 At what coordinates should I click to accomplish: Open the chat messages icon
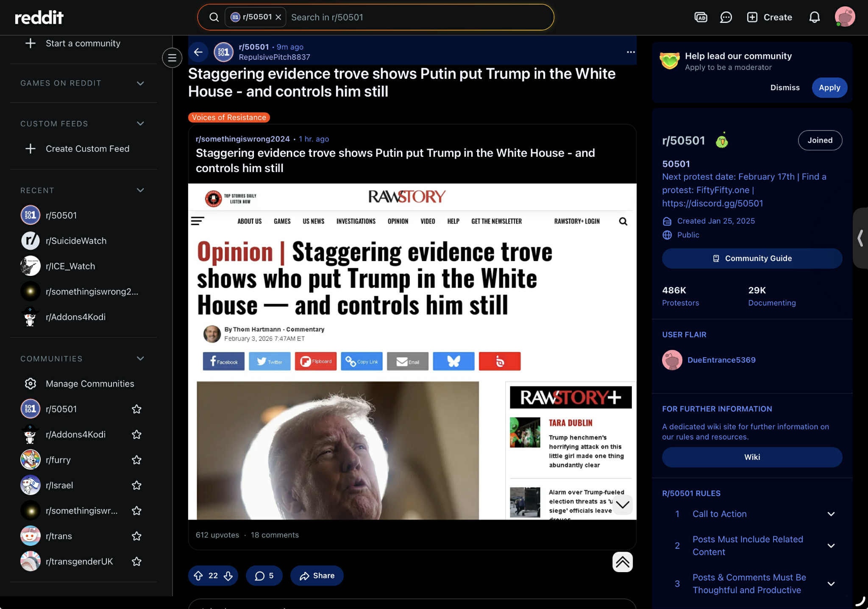click(x=726, y=17)
